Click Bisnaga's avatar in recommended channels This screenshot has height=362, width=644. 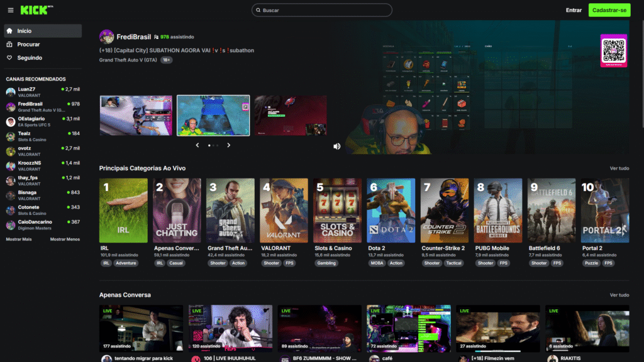pos(11,195)
